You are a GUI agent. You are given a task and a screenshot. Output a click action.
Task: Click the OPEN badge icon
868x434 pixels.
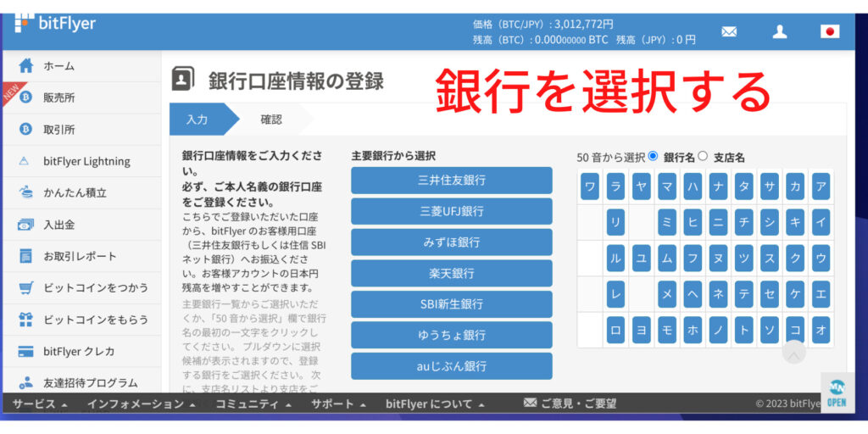tap(837, 393)
